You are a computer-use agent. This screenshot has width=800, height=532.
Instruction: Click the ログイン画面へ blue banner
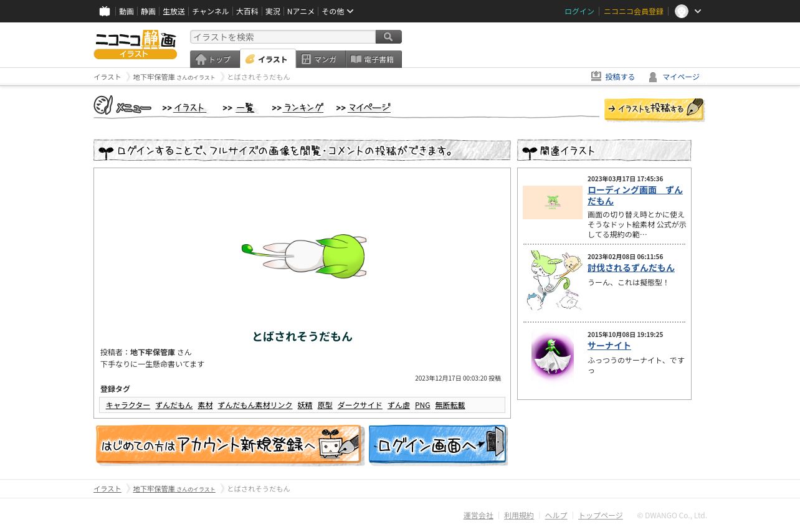(x=438, y=445)
